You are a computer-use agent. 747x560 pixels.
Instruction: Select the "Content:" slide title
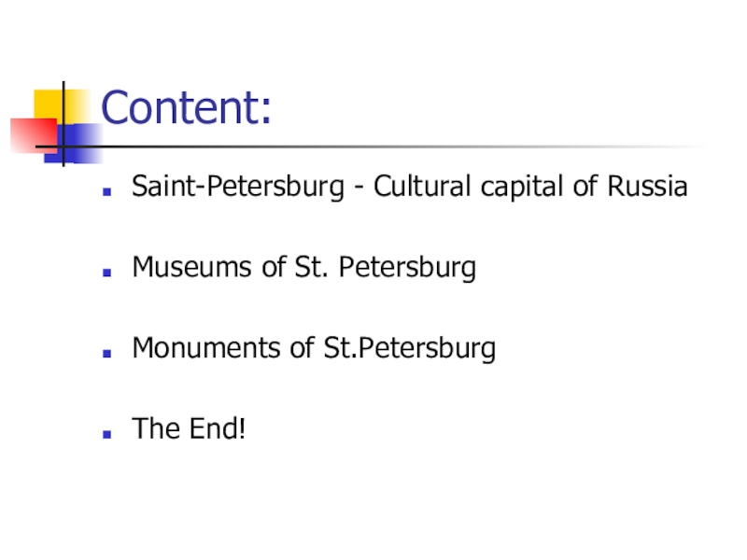(186, 109)
